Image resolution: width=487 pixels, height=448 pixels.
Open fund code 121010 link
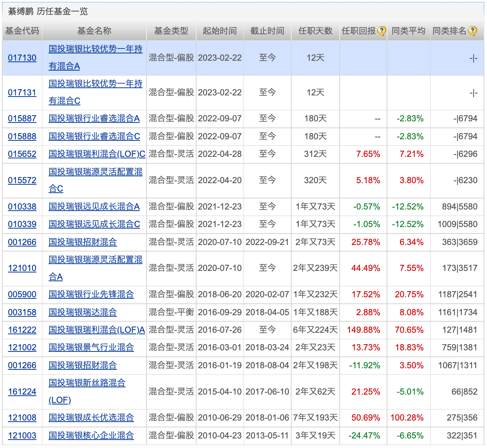(22, 268)
